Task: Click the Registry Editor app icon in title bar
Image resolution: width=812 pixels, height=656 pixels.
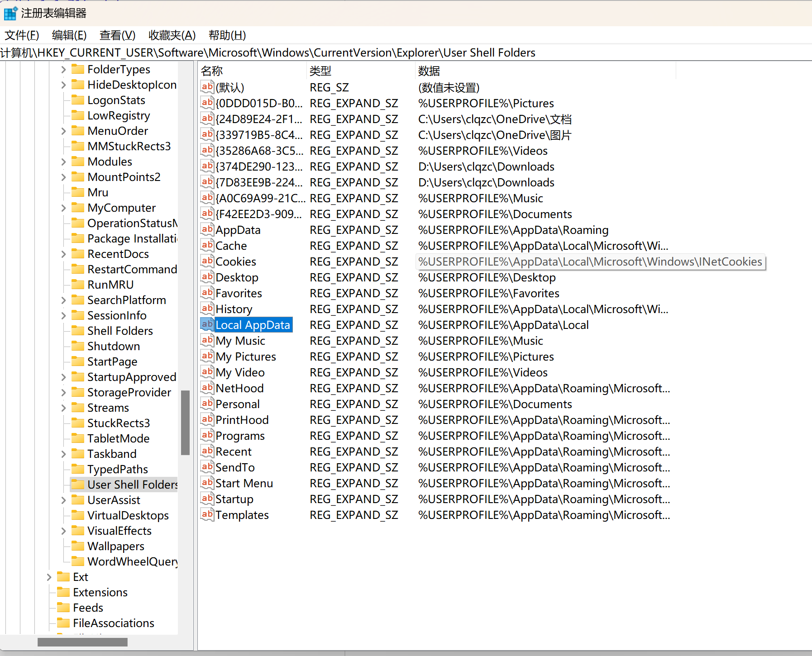Action: point(10,13)
